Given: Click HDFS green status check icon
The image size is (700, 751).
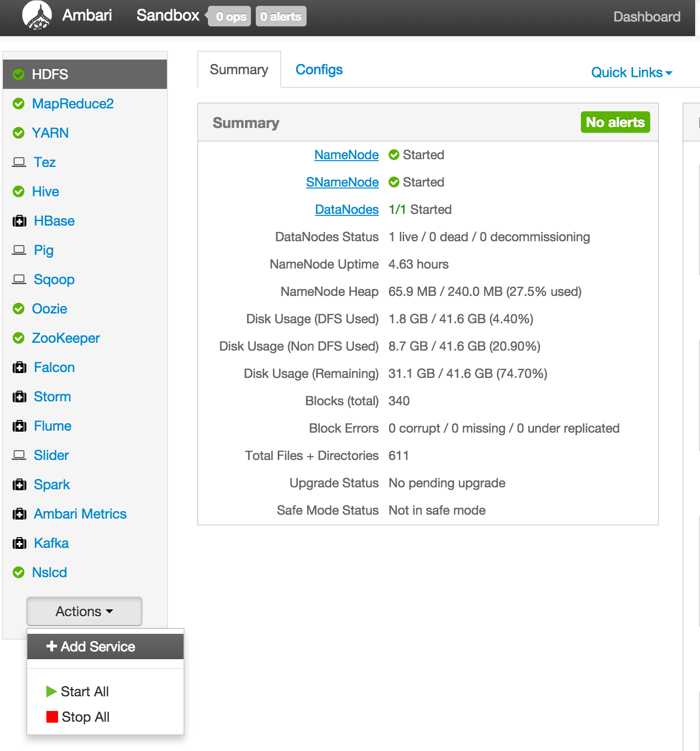Looking at the screenshot, I should [x=19, y=74].
